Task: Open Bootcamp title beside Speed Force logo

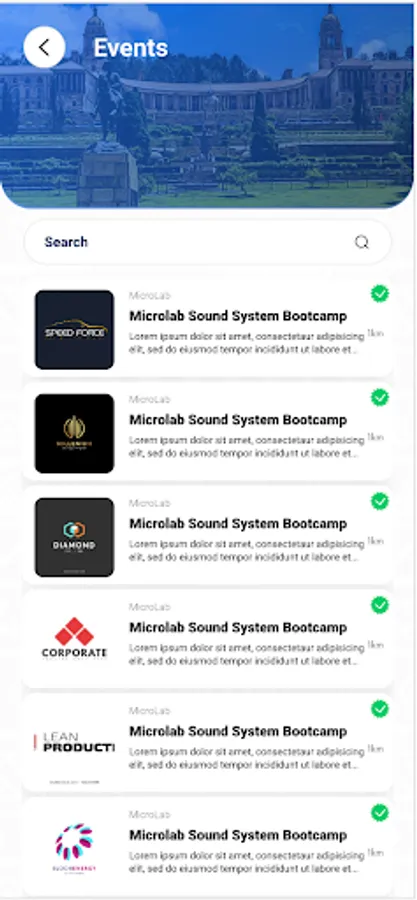Action: pyautogui.click(x=238, y=316)
